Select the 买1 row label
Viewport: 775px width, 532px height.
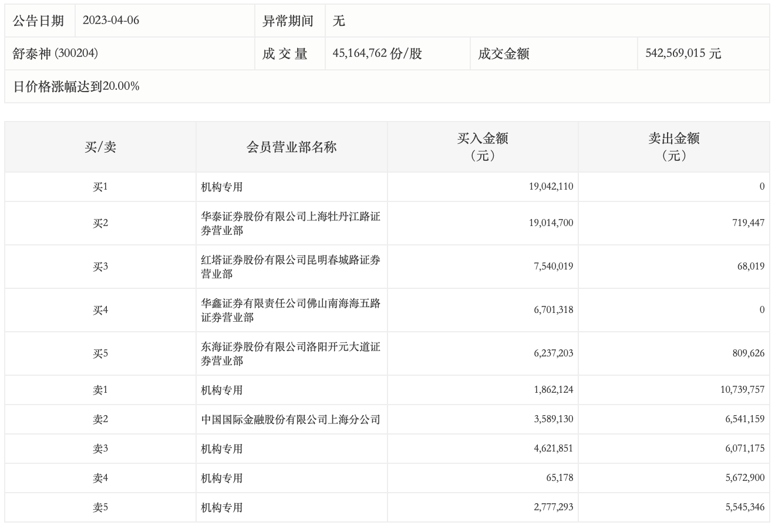coord(100,187)
